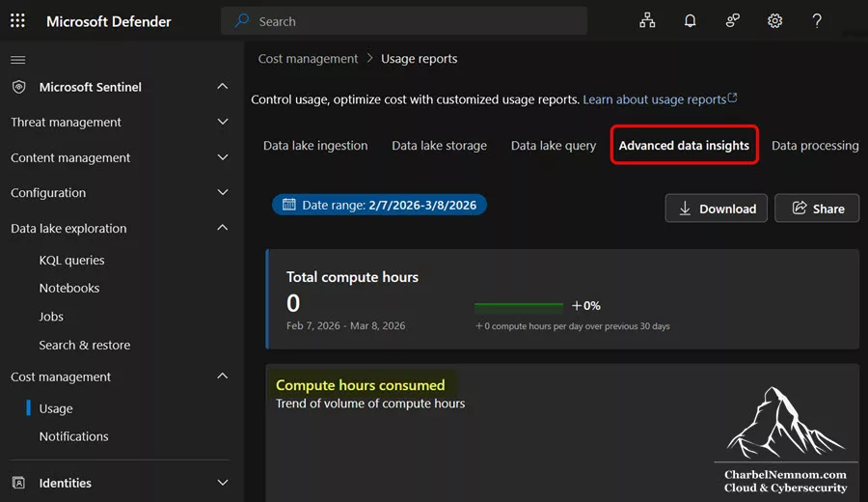Click Cost management breadcrumb link
Image resolution: width=868 pixels, height=502 pixels.
[x=308, y=59]
